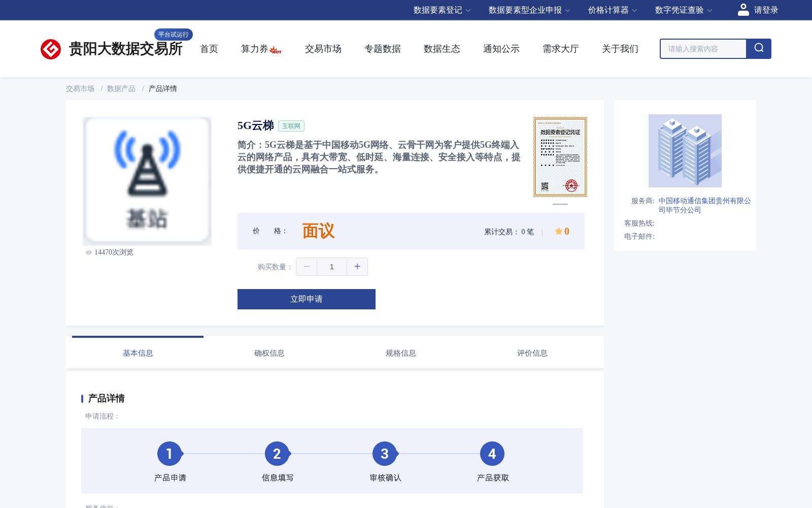The width and height of the screenshot is (812, 508).
Task: Click the step 1 产品申请 circle
Action: 170,454
